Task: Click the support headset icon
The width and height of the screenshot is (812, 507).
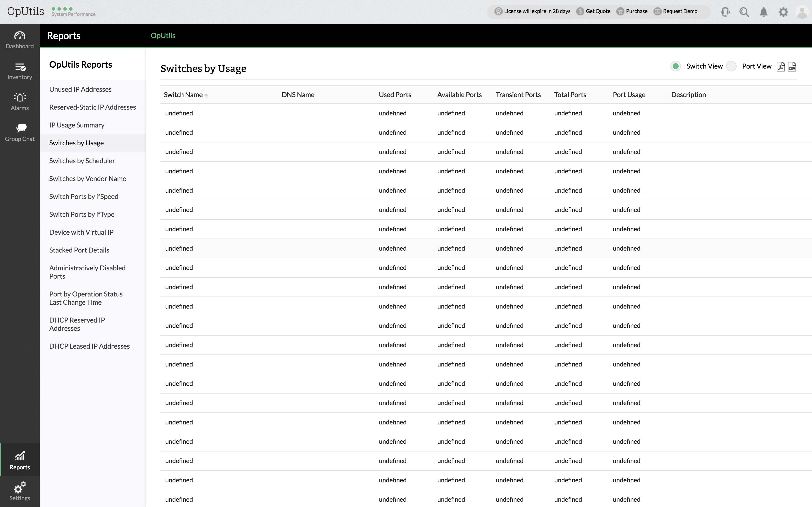Action: pos(725,12)
